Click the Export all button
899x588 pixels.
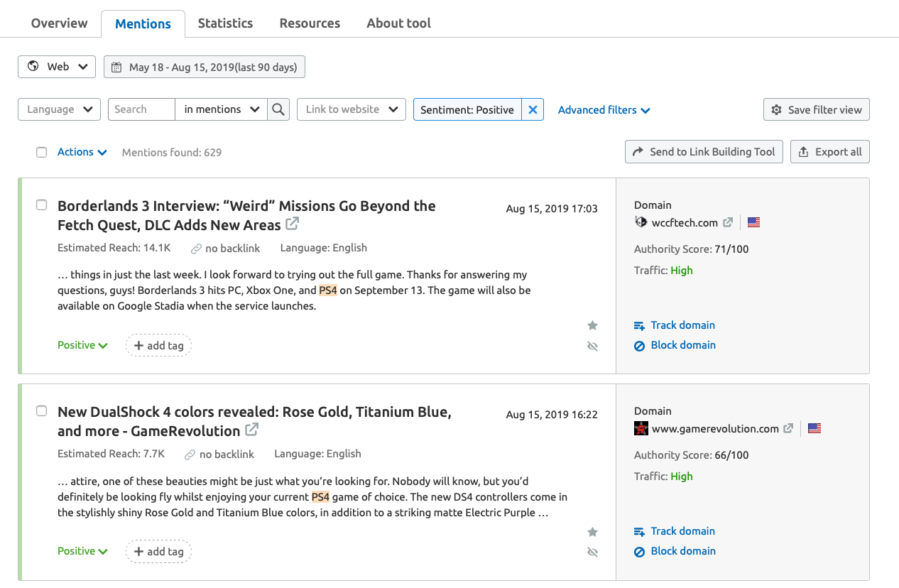click(x=829, y=152)
